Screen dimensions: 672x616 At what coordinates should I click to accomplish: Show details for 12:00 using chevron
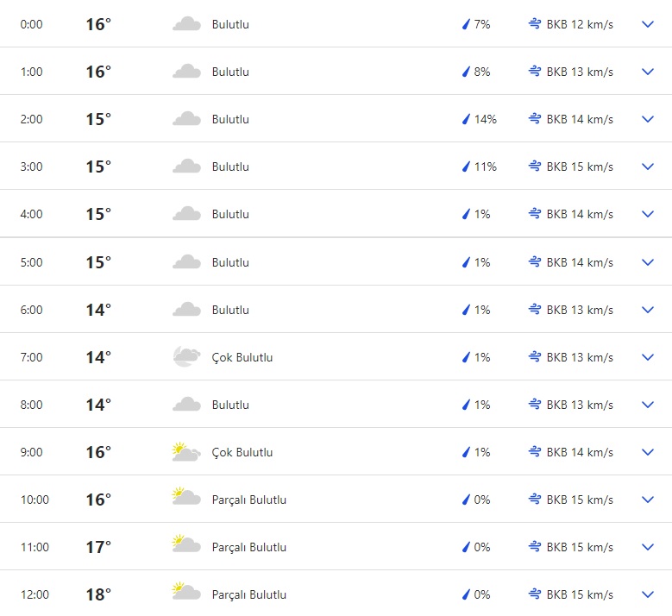pos(649,594)
